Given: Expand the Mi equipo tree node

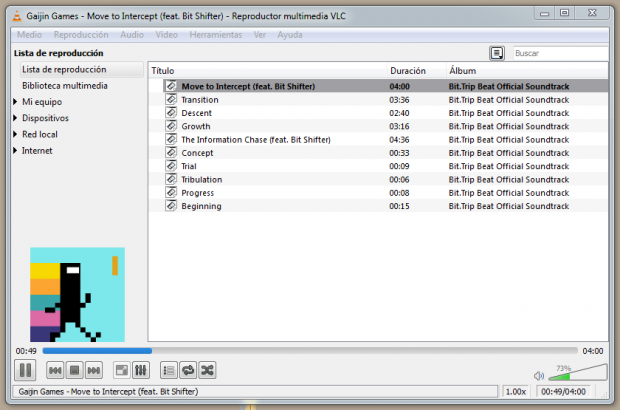Looking at the screenshot, I should [15, 102].
